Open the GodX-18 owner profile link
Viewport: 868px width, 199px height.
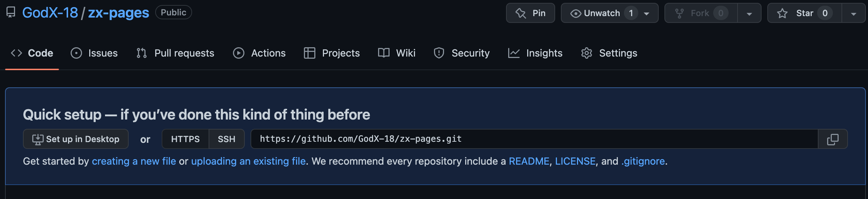coord(50,13)
